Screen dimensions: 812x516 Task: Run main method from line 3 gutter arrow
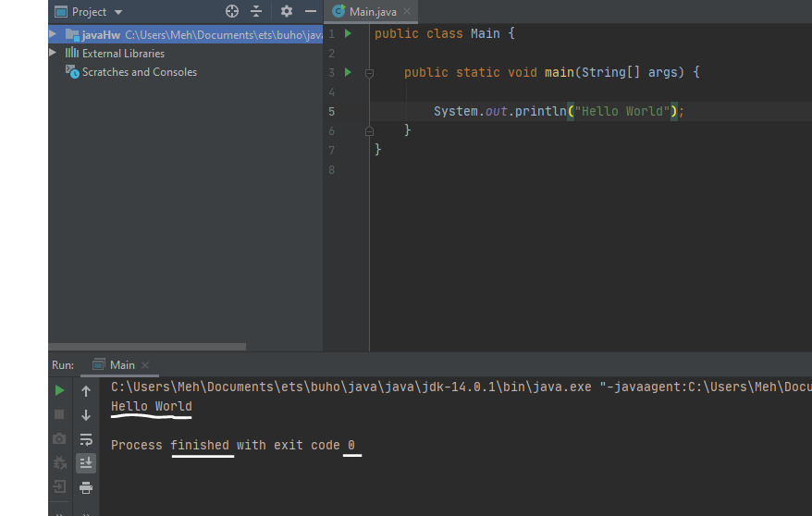click(348, 72)
